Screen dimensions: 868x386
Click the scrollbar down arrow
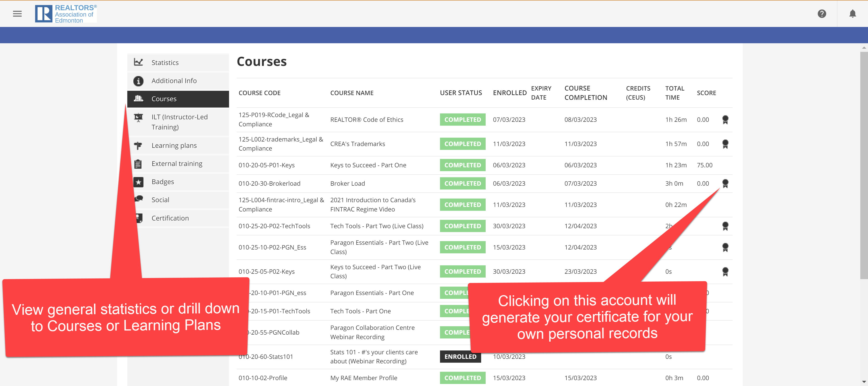[864, 382]
